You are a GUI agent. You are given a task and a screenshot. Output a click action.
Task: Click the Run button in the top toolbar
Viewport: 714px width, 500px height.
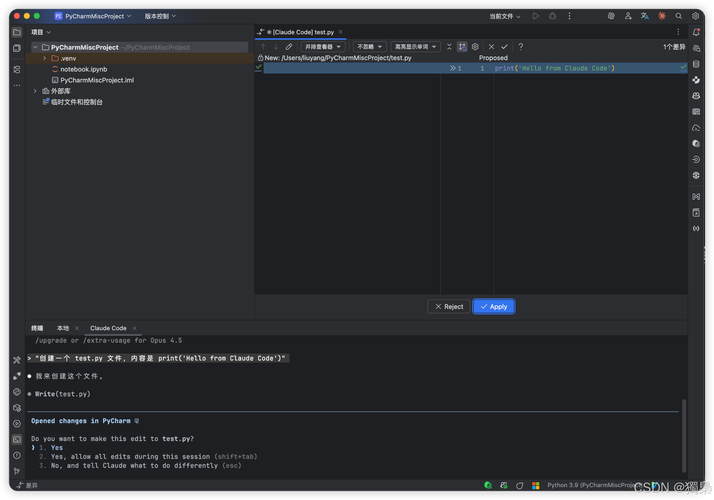tap(536, 16)
